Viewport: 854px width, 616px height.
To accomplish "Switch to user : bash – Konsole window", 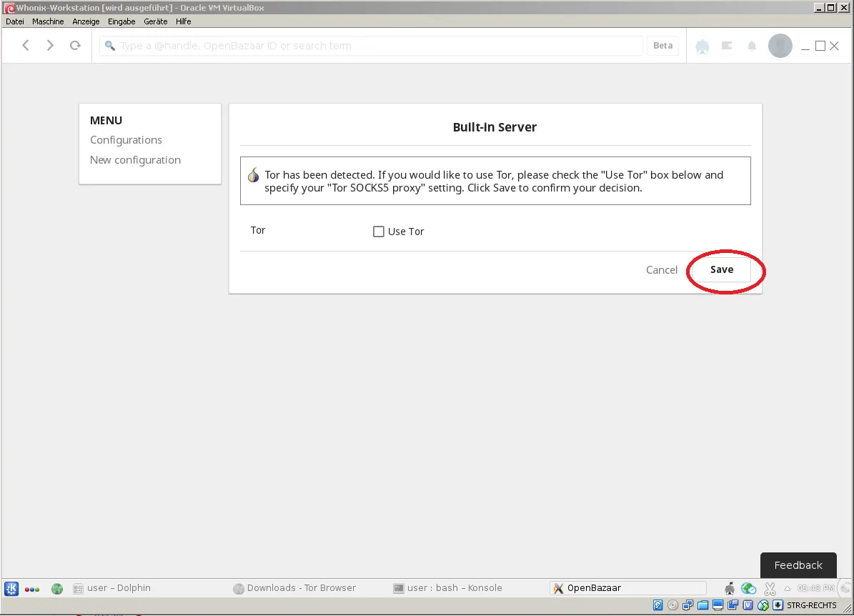I will (447, 588).
